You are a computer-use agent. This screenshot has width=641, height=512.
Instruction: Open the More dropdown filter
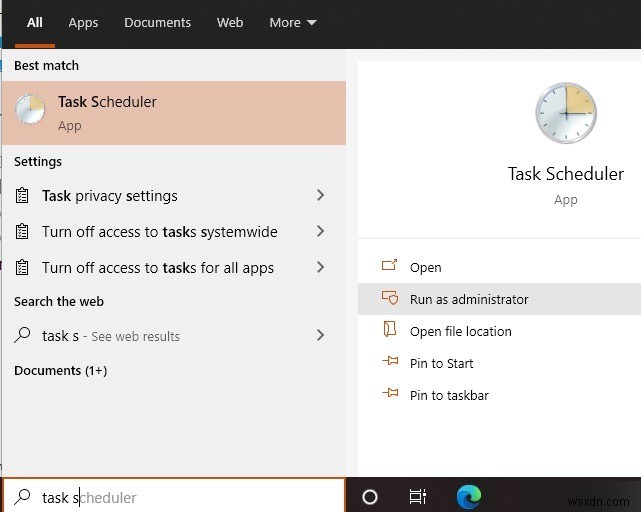(293, 22)
